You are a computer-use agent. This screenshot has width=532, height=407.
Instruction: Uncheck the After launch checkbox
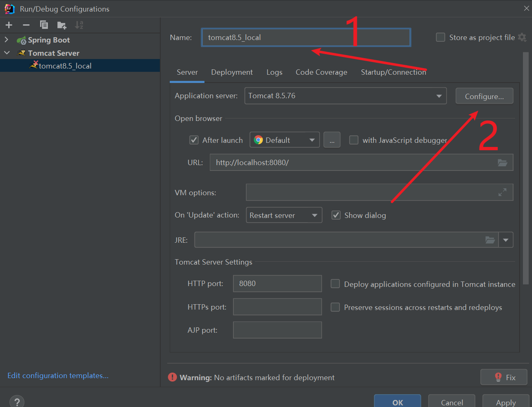194,140
